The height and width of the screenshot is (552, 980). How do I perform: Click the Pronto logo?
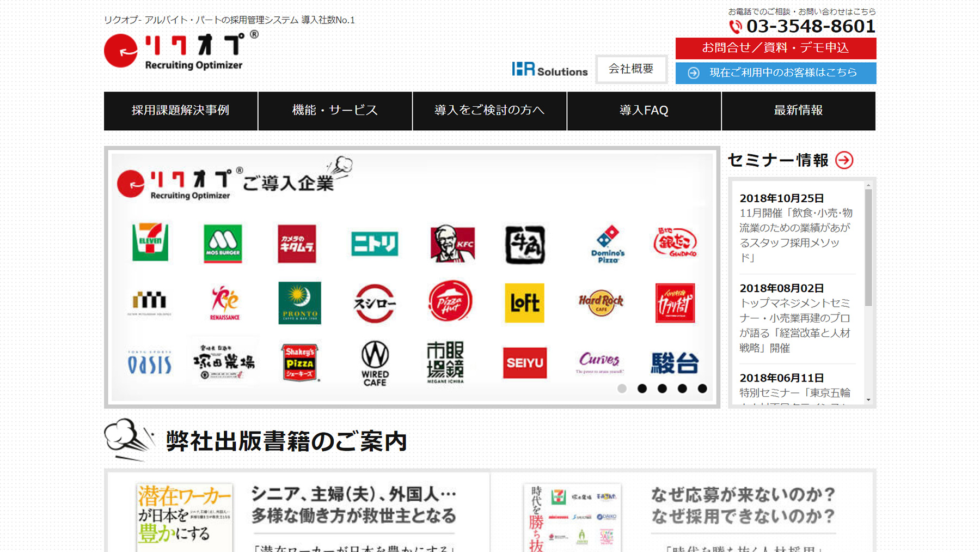(x=299, y=303)
